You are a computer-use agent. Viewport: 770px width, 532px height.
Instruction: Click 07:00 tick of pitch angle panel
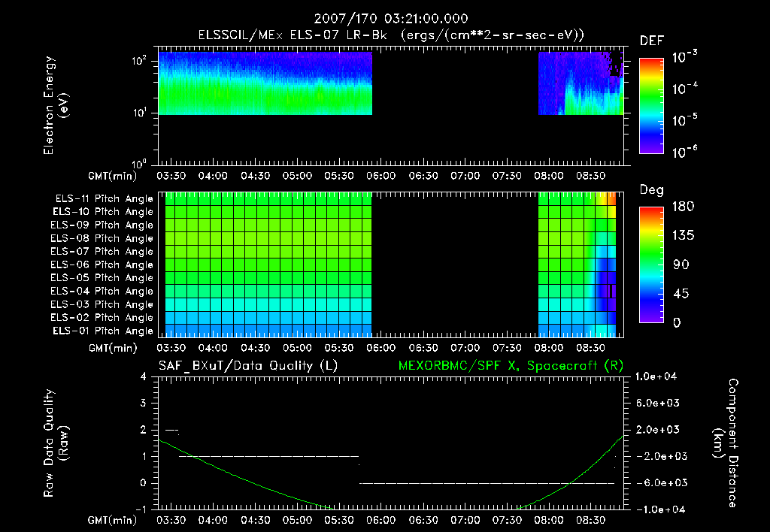(465, 348)
